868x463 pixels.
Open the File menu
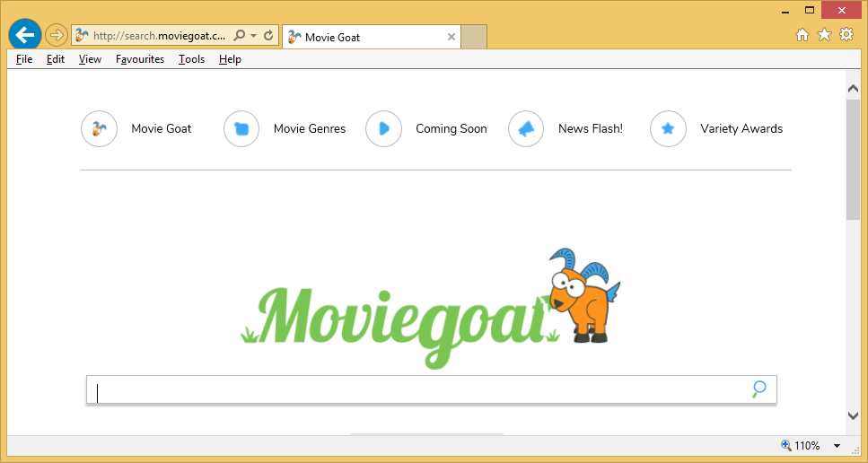(24, 59)
